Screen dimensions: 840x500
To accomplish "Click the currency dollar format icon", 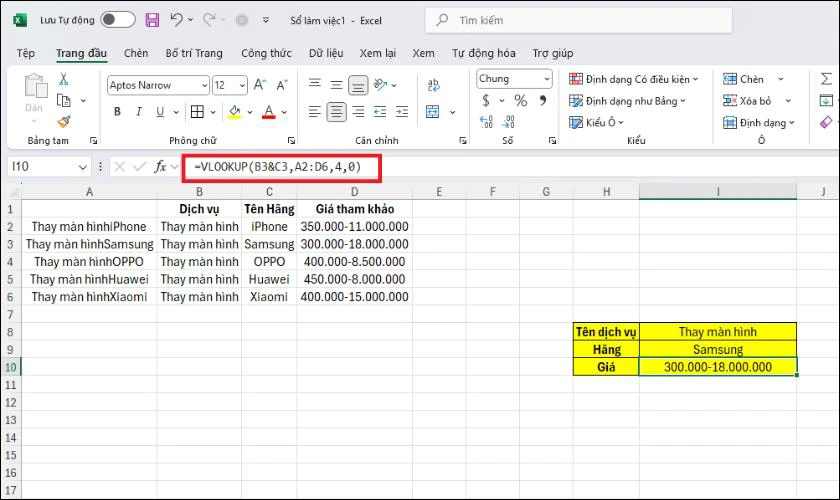I will [486, 100].
